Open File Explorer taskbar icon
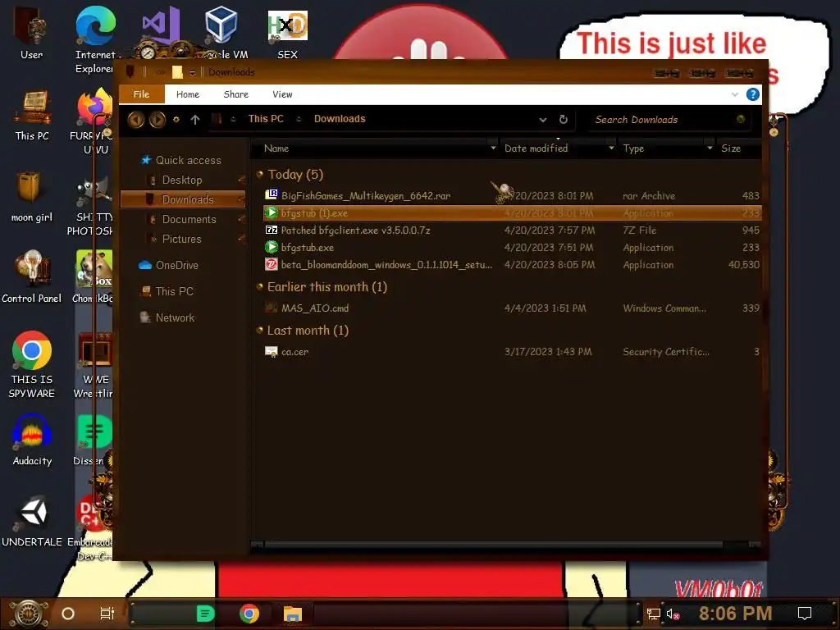Image resolution: width=840 pixels, height=630 pixels. [293, 614]
